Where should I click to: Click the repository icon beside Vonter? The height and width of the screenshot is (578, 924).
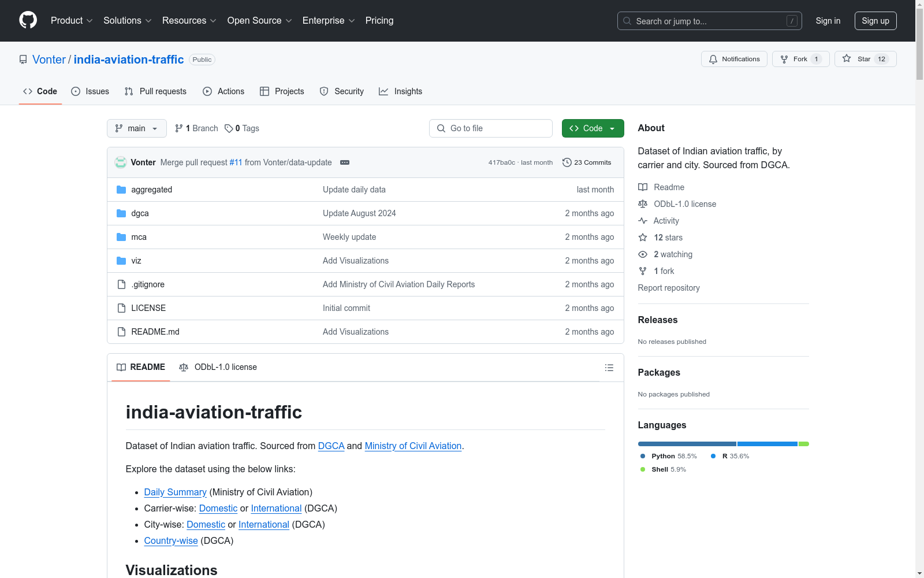tap(23, 60)
